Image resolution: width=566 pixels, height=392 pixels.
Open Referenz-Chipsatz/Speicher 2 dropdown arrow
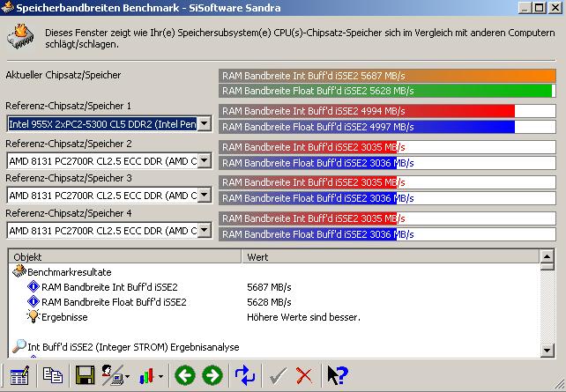point(205,160)
